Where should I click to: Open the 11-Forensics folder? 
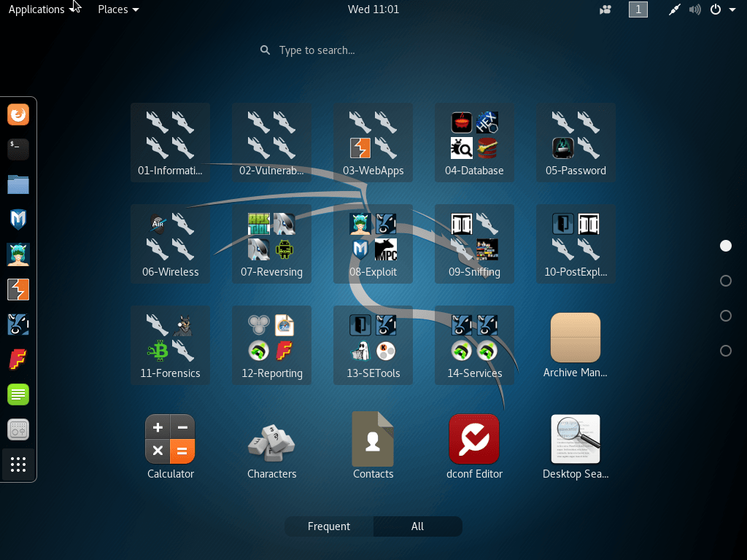point(170,345)
